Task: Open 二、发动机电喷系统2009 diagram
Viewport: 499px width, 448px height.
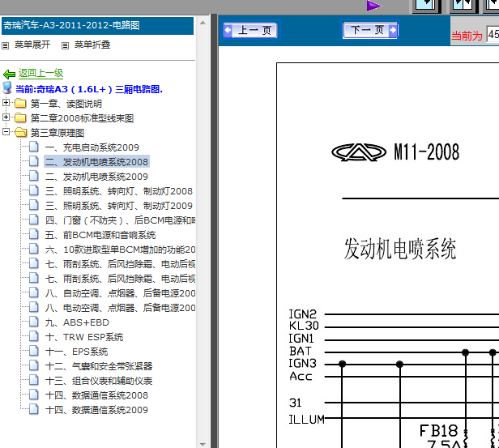Action: (96, 177)
